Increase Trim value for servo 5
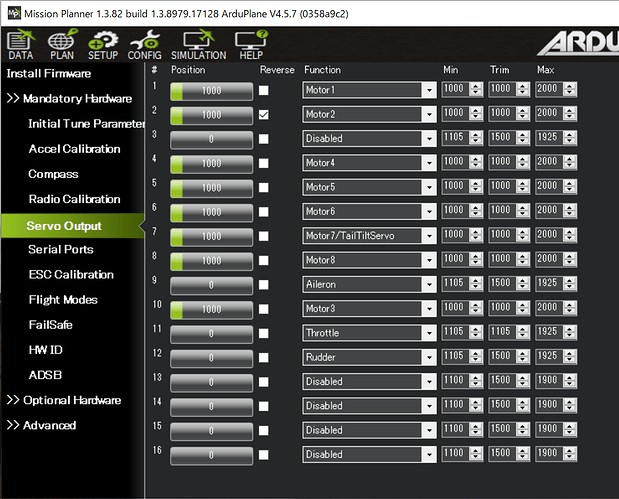The height and width of the screenshot is (499, 619). pos(523,184)
